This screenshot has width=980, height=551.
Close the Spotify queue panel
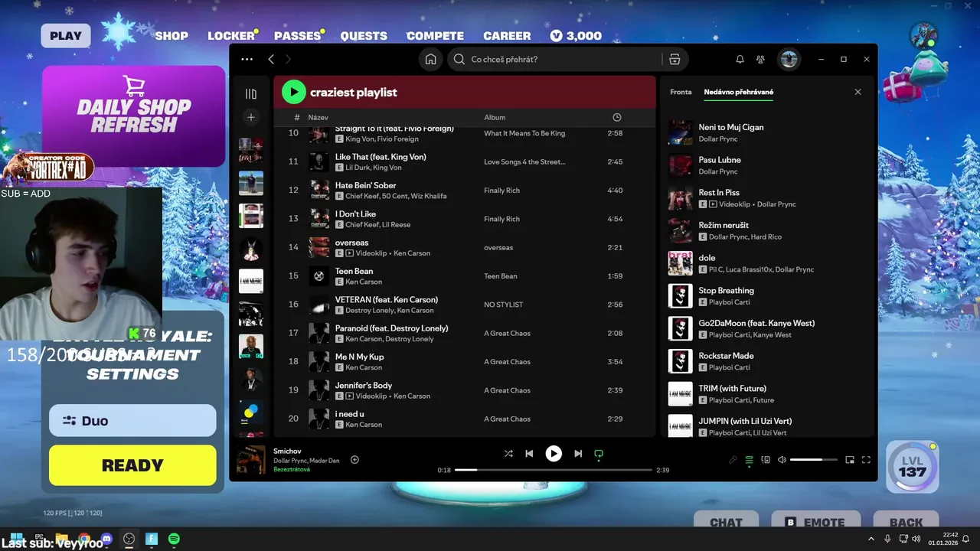tap(857, 92)
